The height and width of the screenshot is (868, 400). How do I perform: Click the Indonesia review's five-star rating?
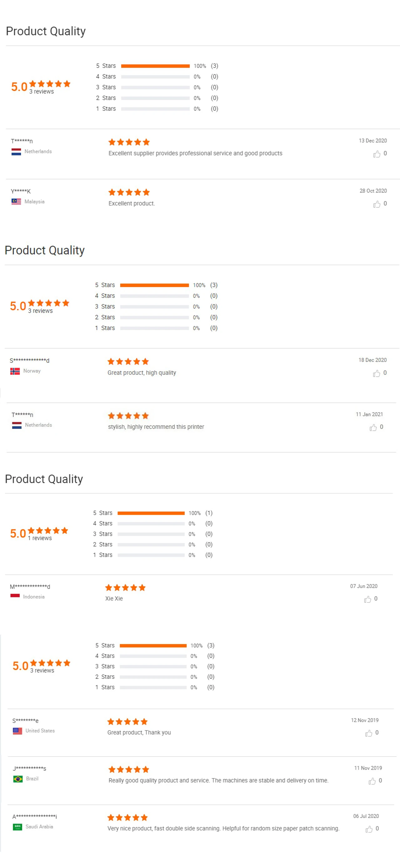[x=125, y=588]
